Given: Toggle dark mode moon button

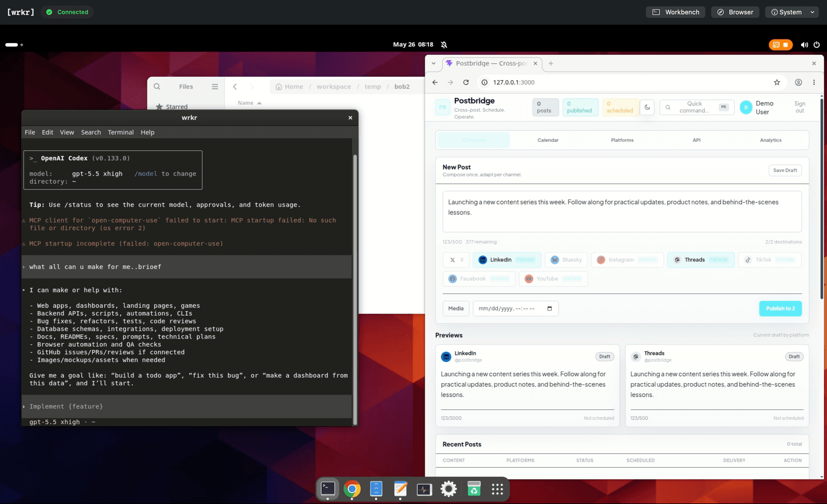Looking at the screenshot, I should tap(647, 108).
